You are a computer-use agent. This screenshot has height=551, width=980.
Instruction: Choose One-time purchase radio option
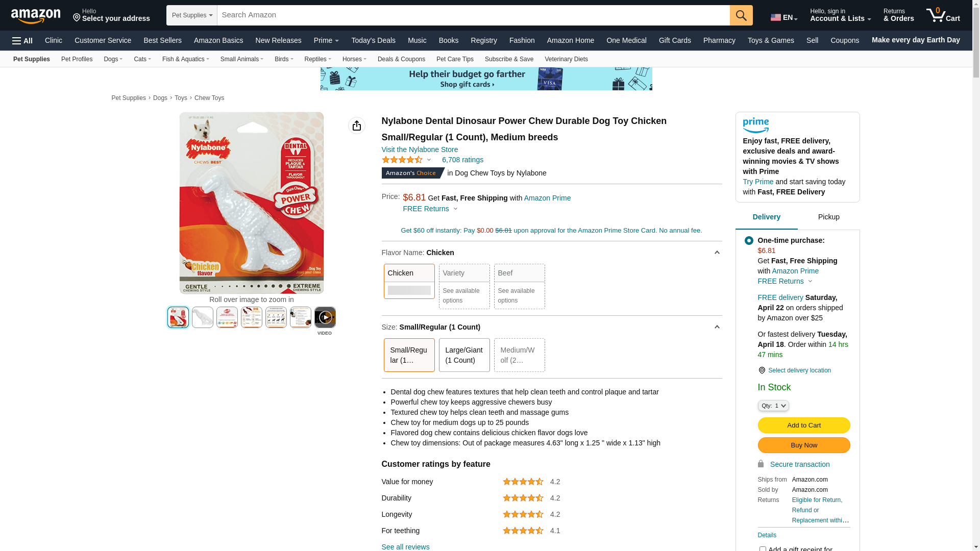[749, 240]
